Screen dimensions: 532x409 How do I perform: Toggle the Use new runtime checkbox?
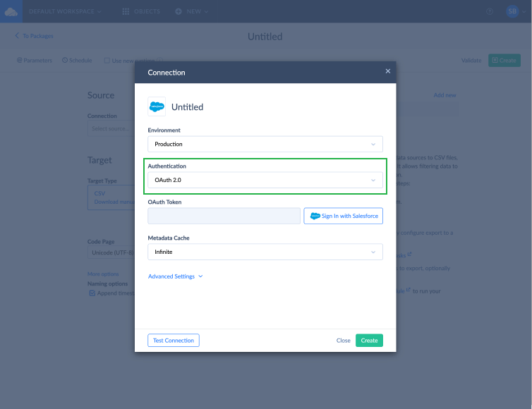coord(107,61)
